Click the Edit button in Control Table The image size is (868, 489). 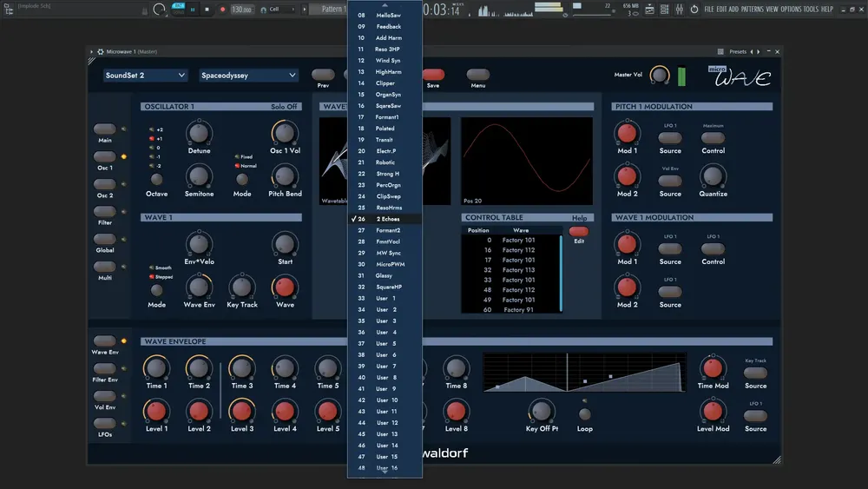(x=578, y=232)
